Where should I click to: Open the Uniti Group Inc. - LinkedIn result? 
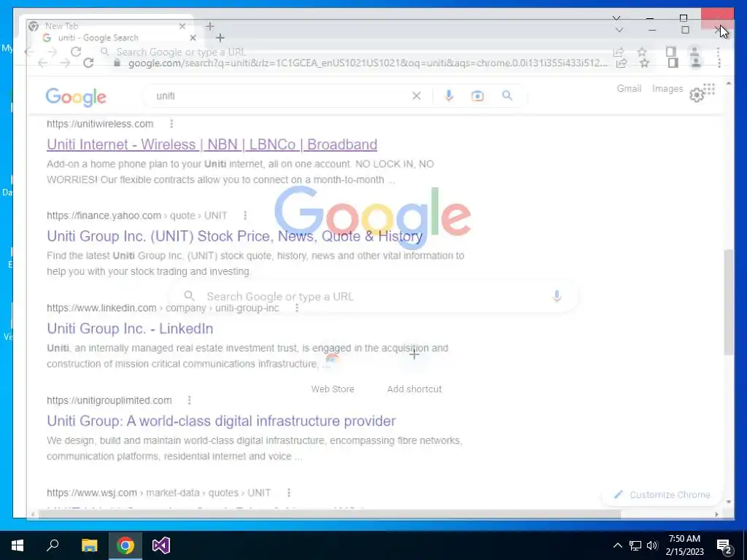pyautogui.click(x=130, y=329)
